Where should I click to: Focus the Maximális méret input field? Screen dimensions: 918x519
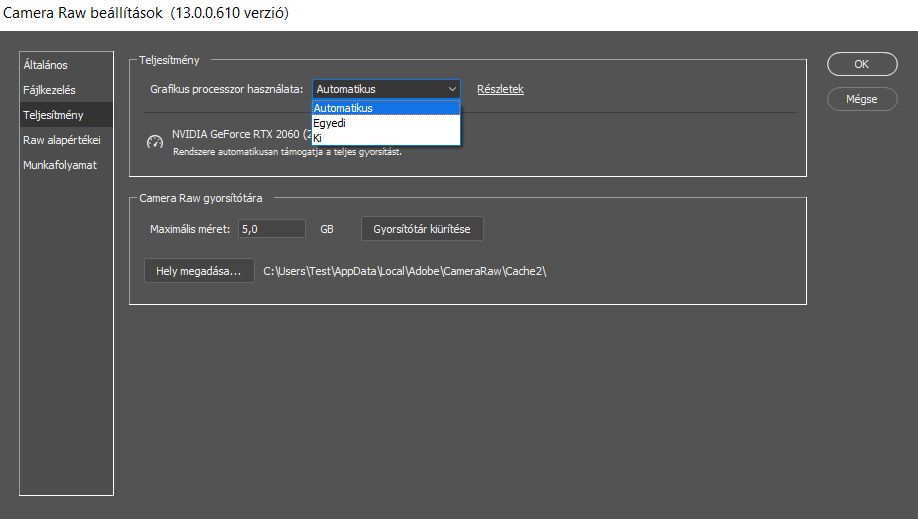coord(272,229)
